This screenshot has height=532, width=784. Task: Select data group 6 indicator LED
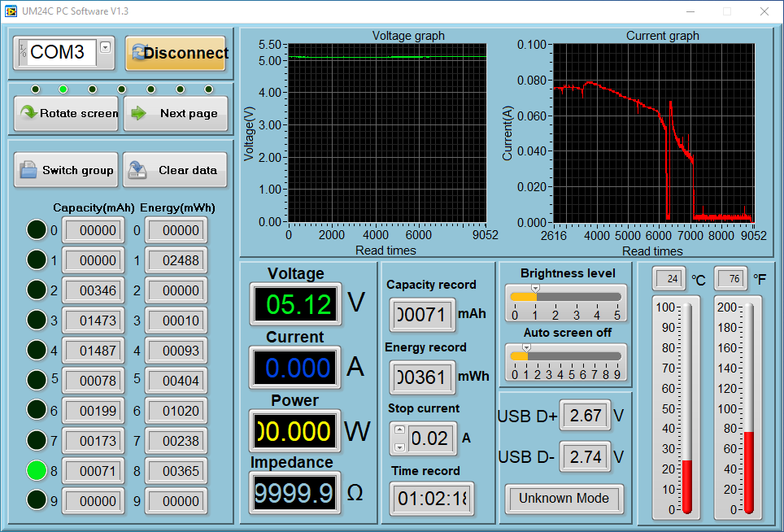click(x=37, y=410)
